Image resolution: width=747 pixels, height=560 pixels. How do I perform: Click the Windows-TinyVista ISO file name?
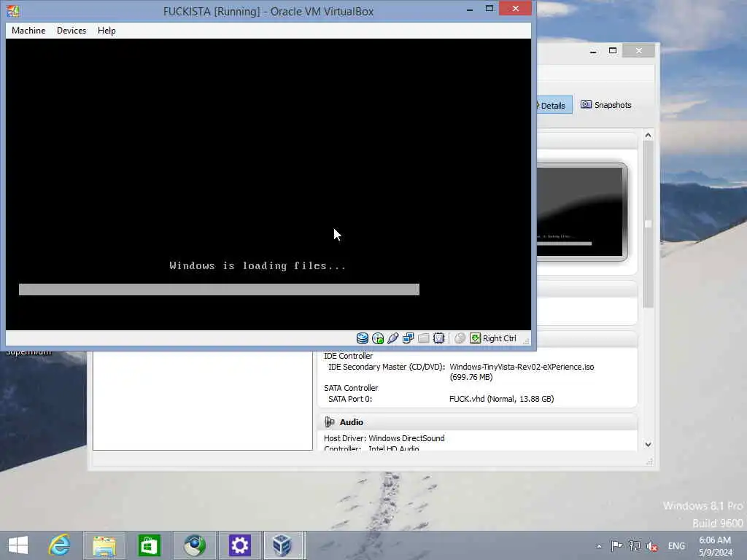click(x=522, y=367)
